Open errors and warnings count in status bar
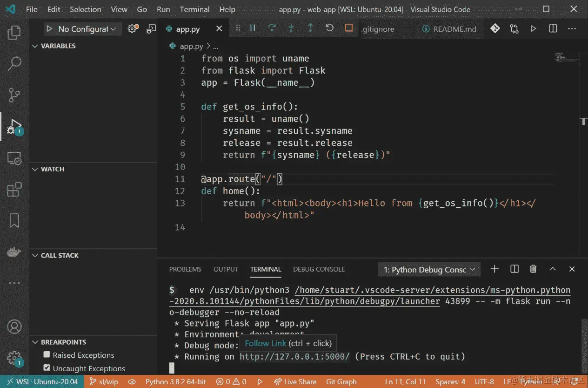This screenshot has height=388, width=588. coord(231,381)
